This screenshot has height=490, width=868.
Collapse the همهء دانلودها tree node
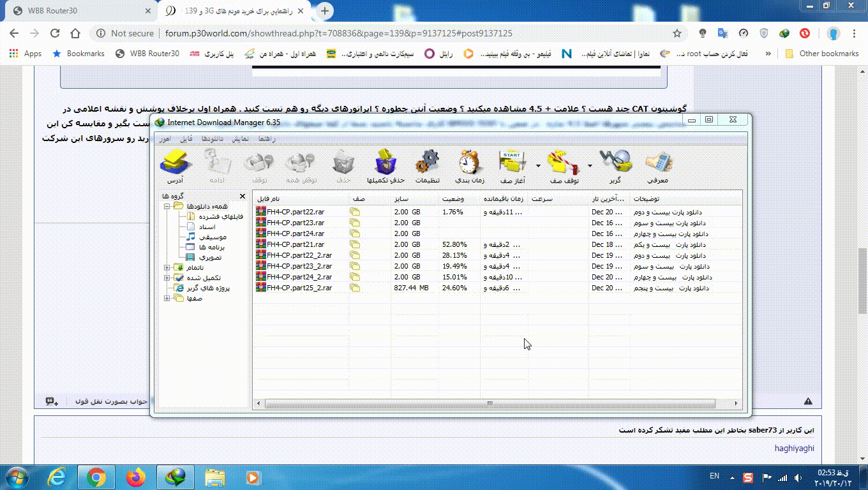[x=167, y=206]
